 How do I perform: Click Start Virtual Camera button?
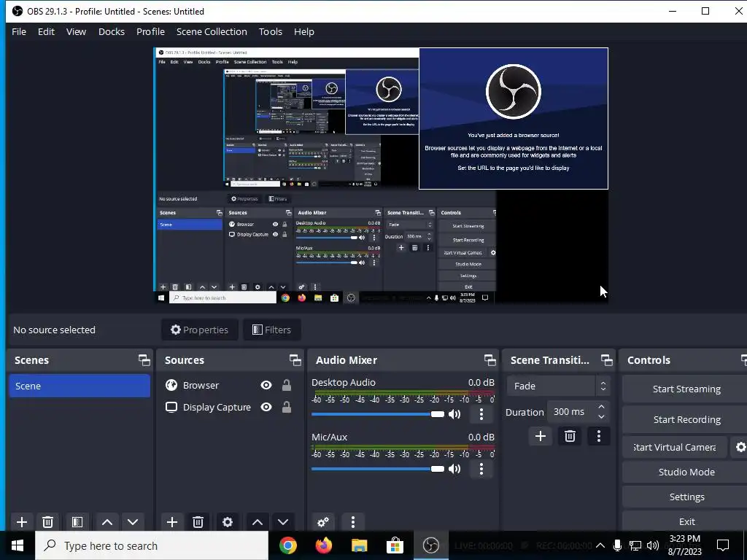click(x=675, y=447)
